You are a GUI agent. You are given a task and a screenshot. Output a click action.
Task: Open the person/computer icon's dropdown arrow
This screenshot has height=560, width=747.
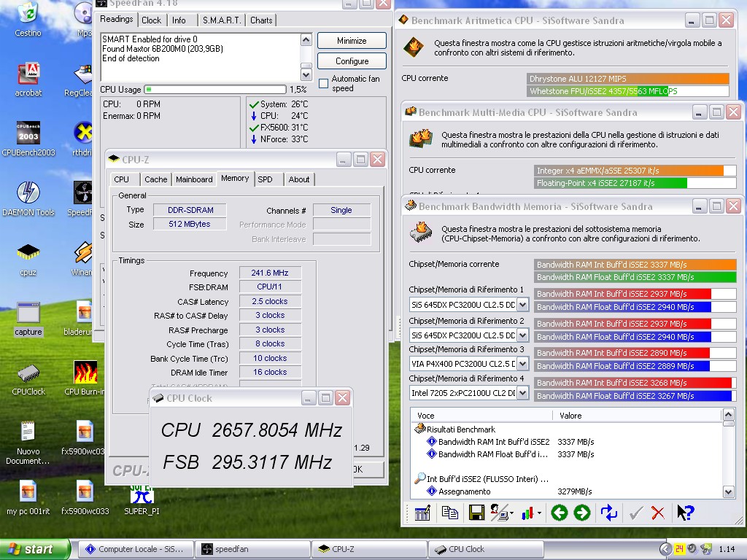tap(511, 513)
